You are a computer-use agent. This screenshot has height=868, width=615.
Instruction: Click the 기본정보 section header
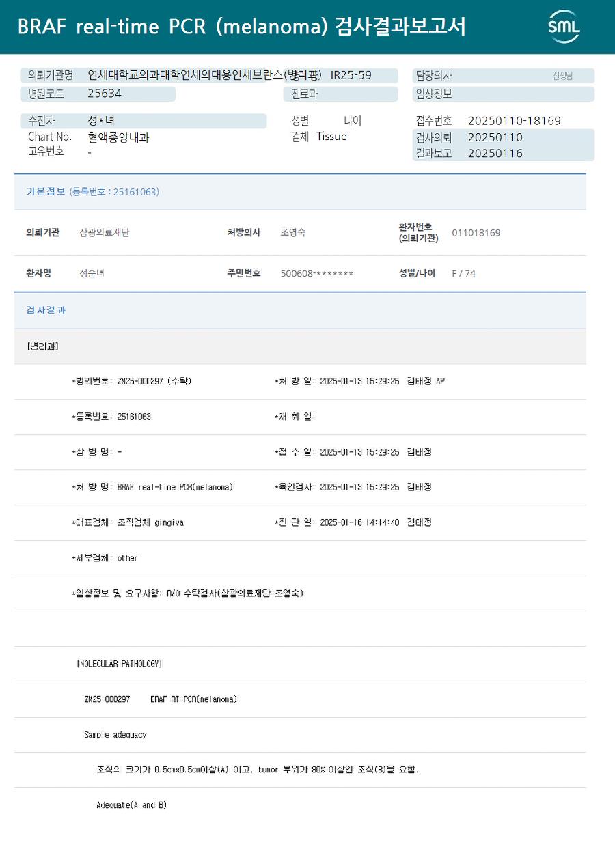(x=300, y=192)
